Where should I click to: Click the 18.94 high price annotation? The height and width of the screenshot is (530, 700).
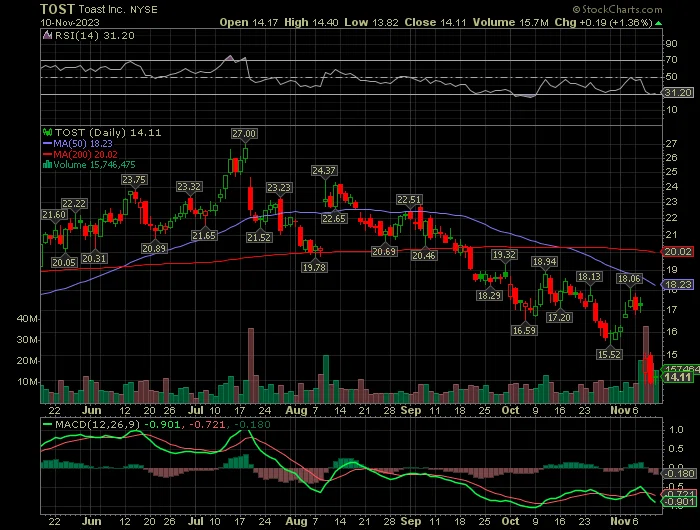544,262
